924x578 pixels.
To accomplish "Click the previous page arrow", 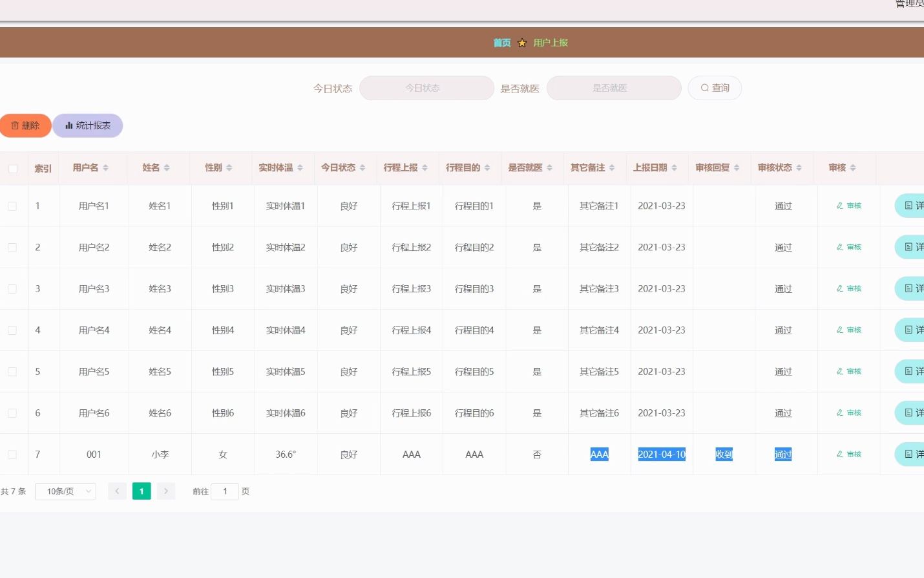I will pyautogui.click(x=117, y=491).
